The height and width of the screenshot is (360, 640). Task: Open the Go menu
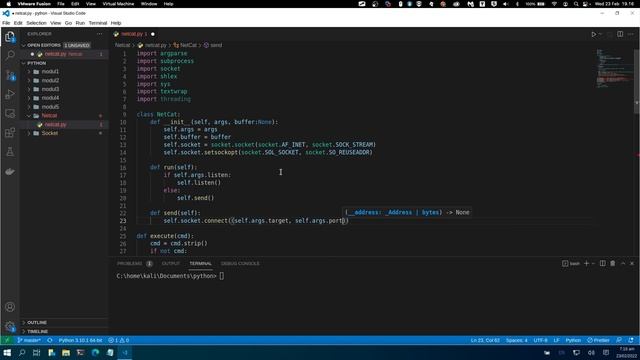(68, 23)
